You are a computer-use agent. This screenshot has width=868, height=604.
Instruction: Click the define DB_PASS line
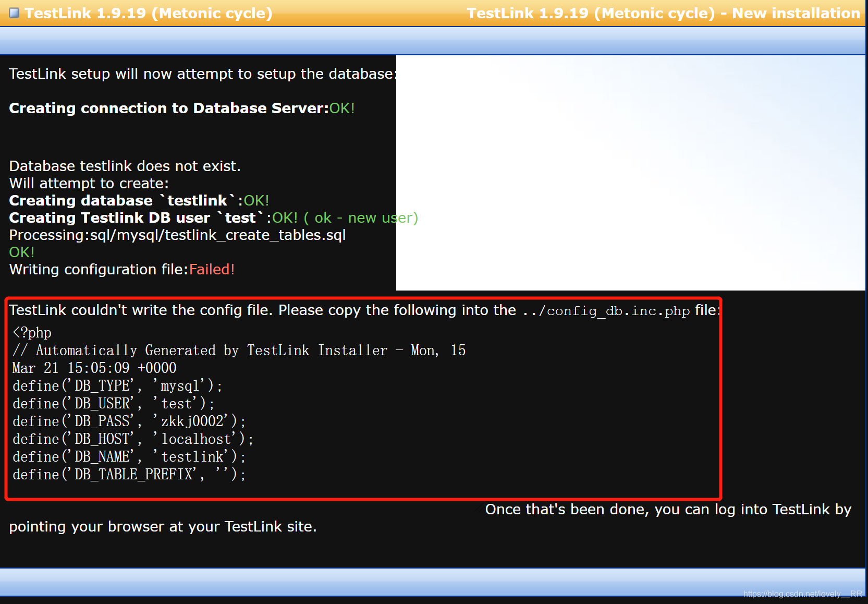(x=129, y=421)
